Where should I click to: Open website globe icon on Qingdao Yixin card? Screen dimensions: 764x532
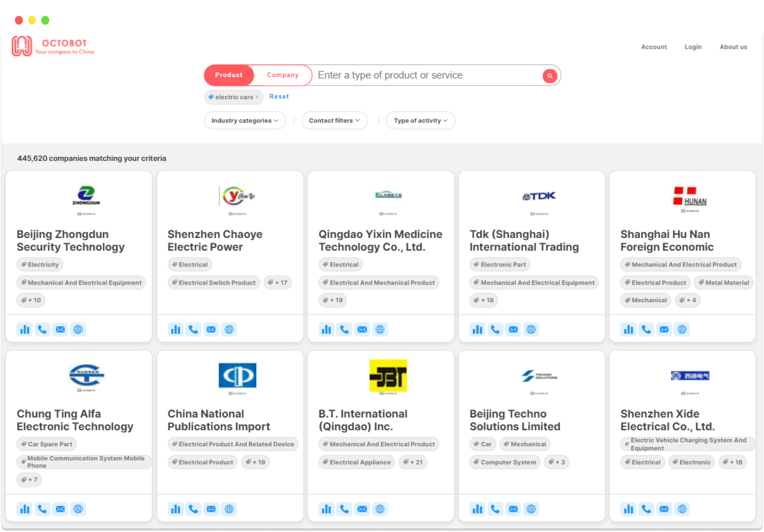(x=380, y=329)
